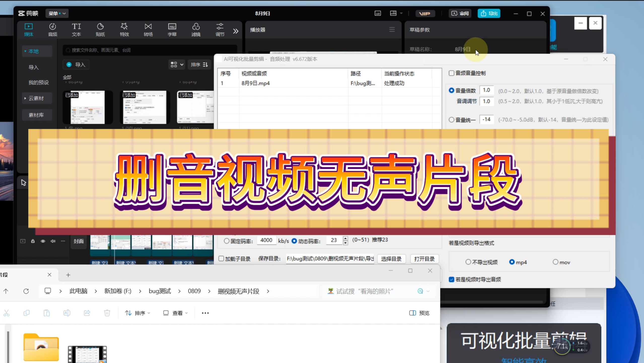Click the 选择目录 button
Viewport: 644px width, 363px height.
pos(391,259)
